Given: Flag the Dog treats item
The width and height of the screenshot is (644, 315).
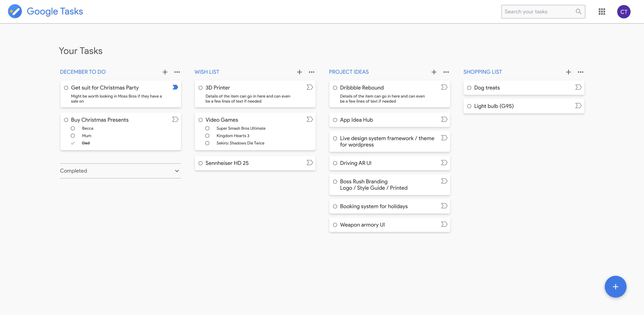Looking at the screenshot, I should tap(578, 87).
